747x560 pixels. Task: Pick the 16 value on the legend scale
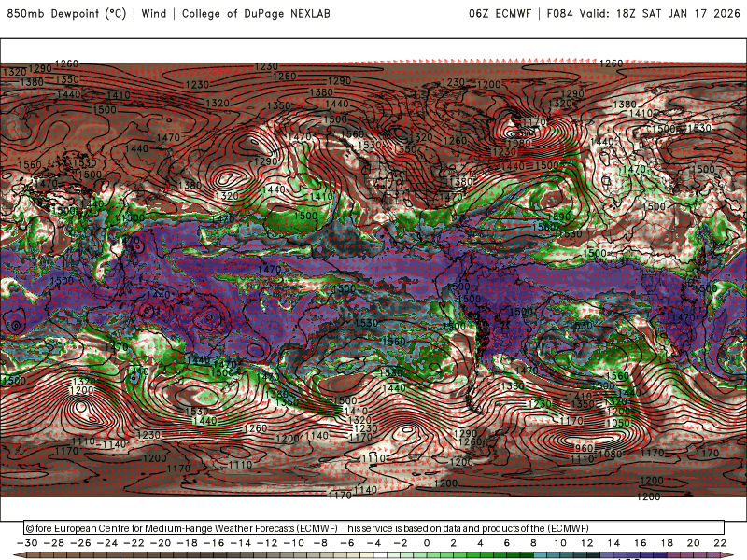[641, 543]
